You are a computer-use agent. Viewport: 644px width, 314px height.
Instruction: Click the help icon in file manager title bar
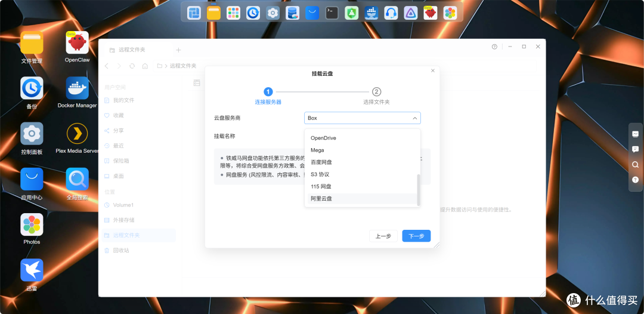pyautogui.click(x=494, y=47)
